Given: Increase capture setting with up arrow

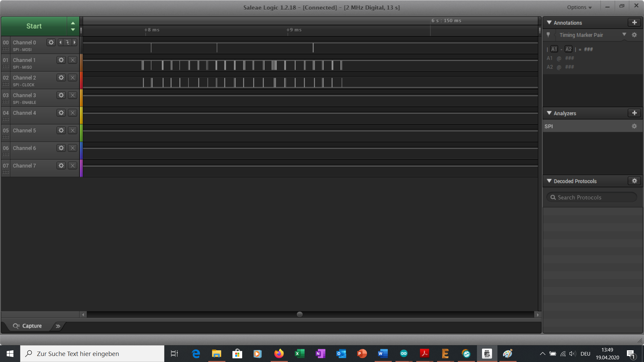Looking at the screenshot, I should [x=73, y=23].
